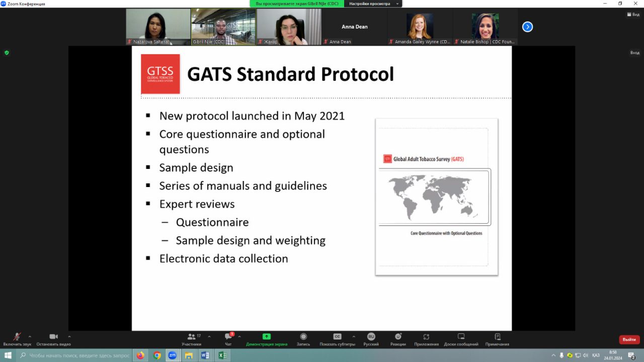Image resolution: width=644 pixels, height=362 pixels.
Task: Select Gibril Njie (CDC) video thumbnail
Action: click(223, 27)
